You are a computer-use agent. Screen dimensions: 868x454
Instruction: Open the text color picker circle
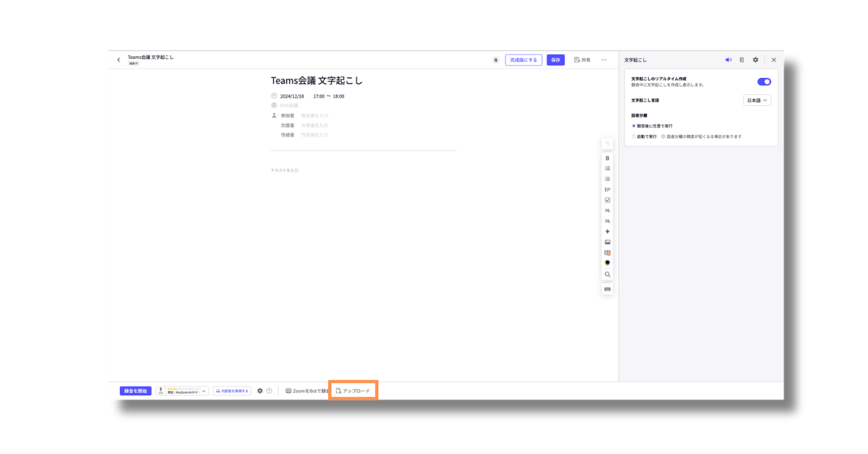coord(608,263)
